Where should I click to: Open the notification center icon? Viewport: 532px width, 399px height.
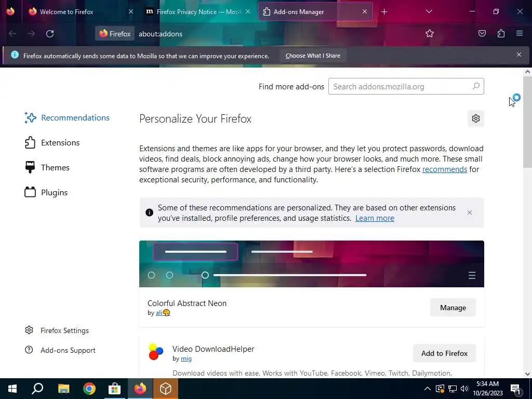[x=516, y=389]
